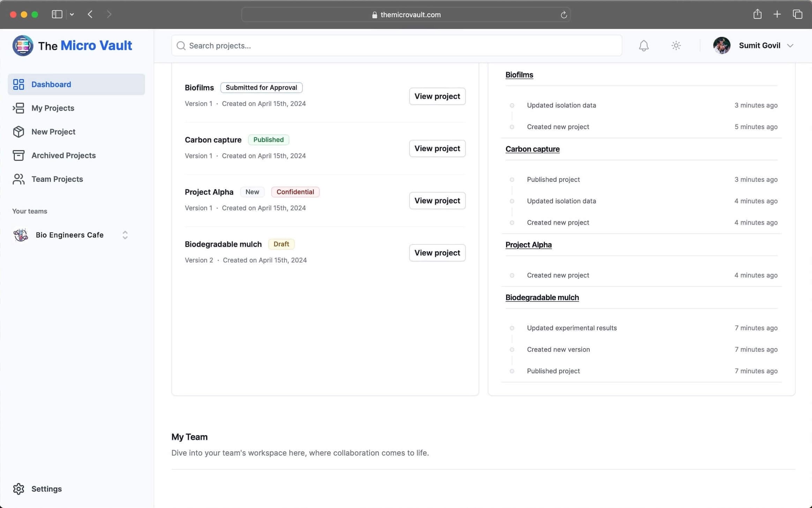The image size is (812, 508).
Task: View project for Carbon capture
Action: (437, 149)
